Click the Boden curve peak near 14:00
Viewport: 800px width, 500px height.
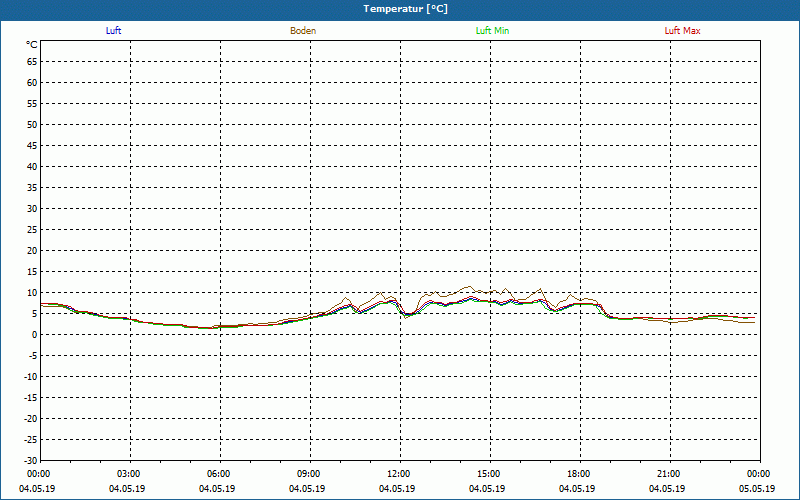469,287
